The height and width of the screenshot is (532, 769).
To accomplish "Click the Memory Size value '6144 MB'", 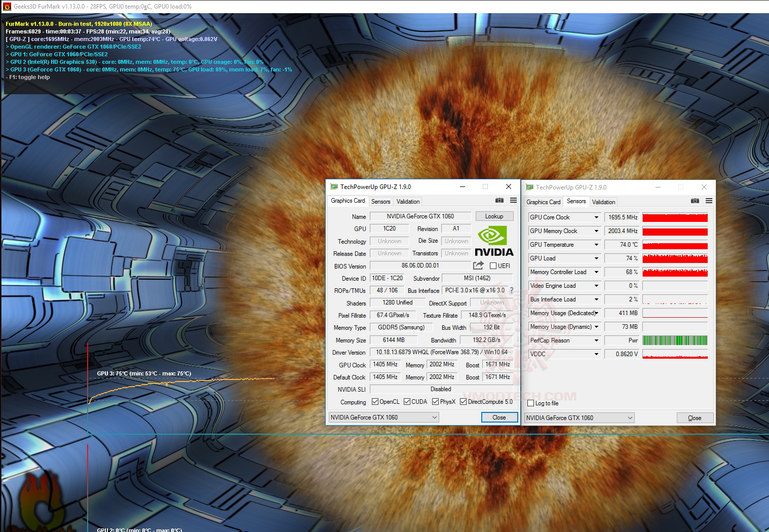I will pos(394,340).
